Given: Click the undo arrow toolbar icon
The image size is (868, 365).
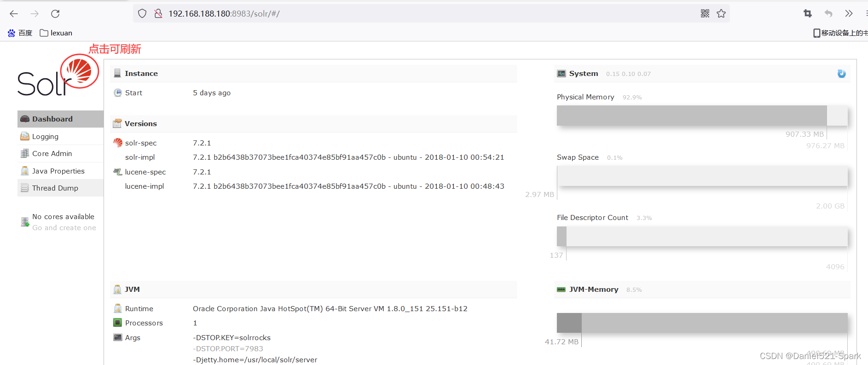Looking at the screenshot, I should (828, 14).
